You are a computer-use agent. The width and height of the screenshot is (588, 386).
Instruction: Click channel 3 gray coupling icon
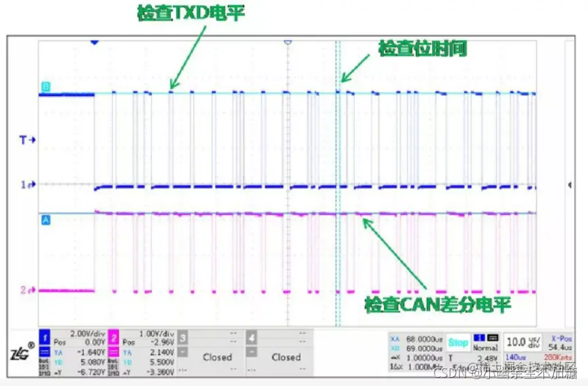point(182,351)
